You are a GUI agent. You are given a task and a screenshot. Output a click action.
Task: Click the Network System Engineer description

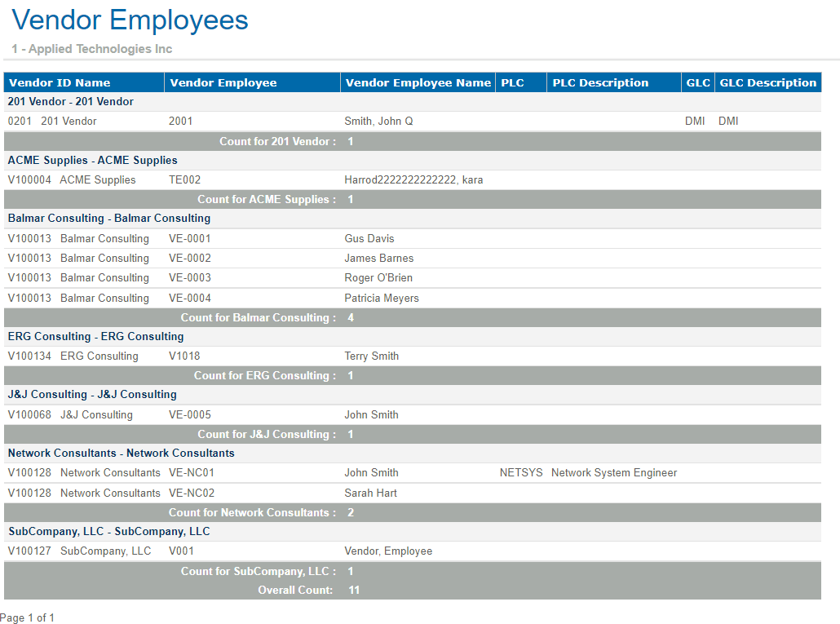[x=614, y=473]
